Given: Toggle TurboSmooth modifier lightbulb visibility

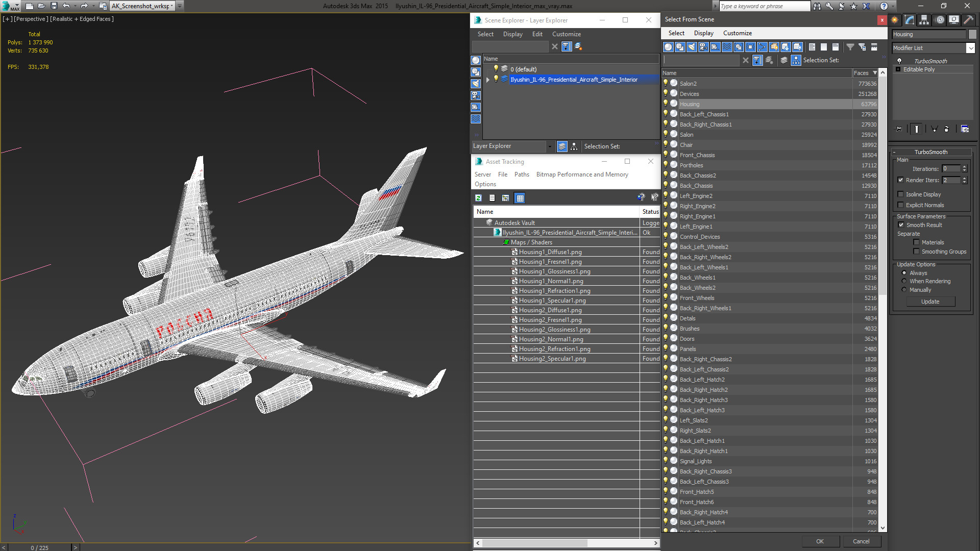Looking at the screenshot, I should tap(899, 61).
